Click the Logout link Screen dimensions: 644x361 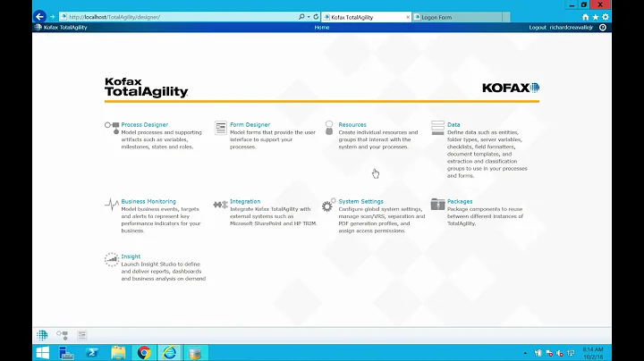tap(538, 28)
